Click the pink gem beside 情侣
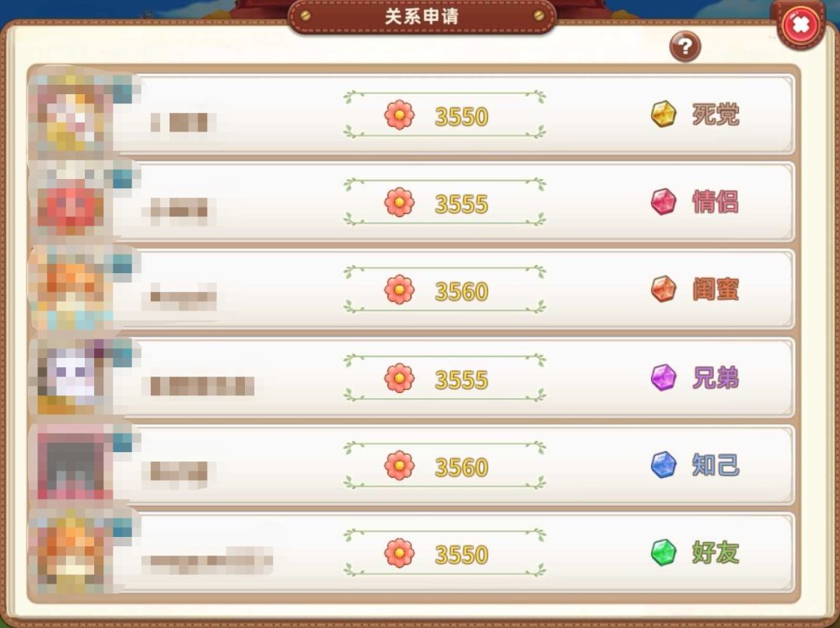Image resolution: width=840 pixels, height=628 pixels. (x=663, y=202)
